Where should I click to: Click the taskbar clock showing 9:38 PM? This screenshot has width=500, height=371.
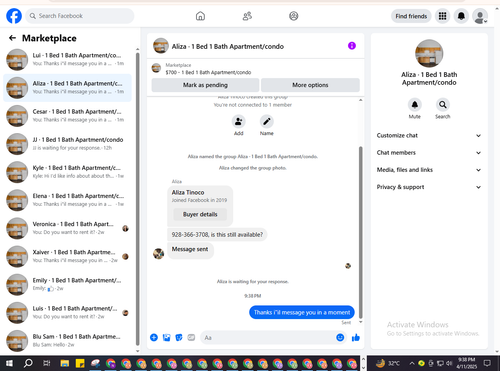(466, 363)
